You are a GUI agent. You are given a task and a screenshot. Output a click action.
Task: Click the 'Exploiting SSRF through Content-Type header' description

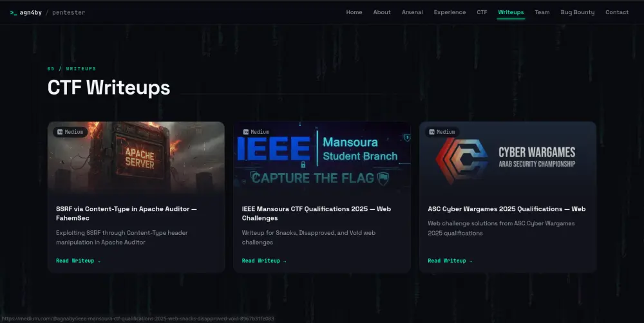[x=122, y=237]
